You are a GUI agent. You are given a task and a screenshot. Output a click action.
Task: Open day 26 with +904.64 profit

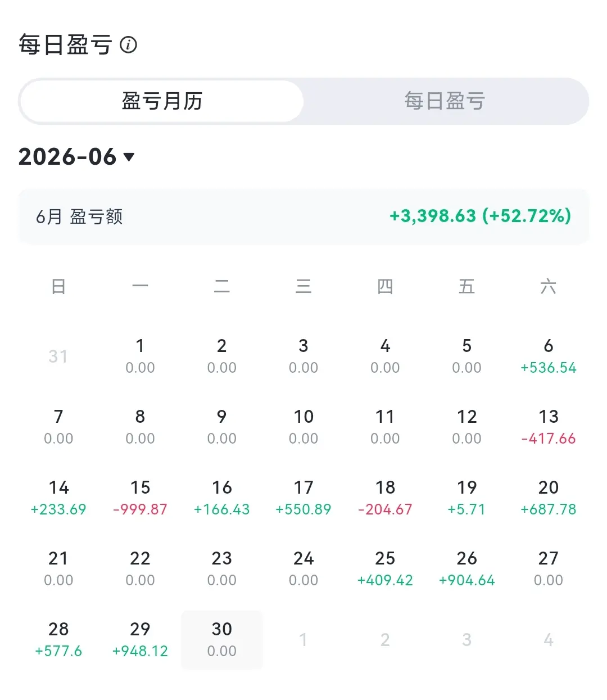click(466, 569)
